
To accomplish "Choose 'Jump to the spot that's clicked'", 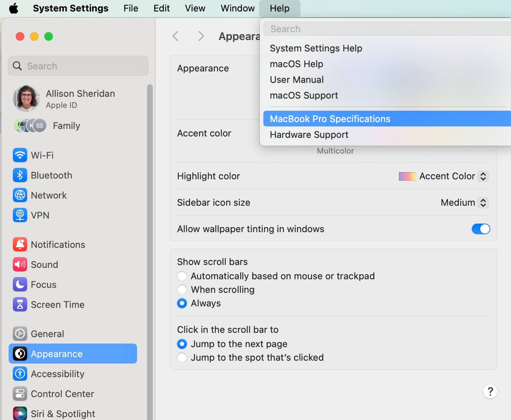I will point(182,358).
